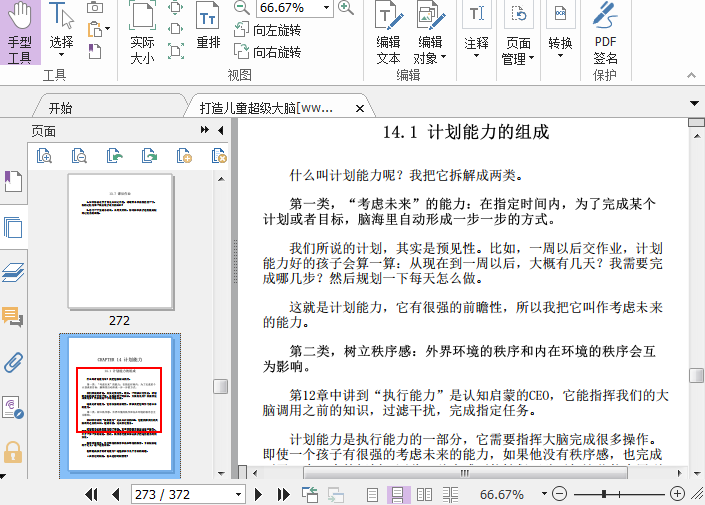This screenshot has width=705, height=505.
Task: Click the zoom out magnifier icon
Action: click(241, 7)
